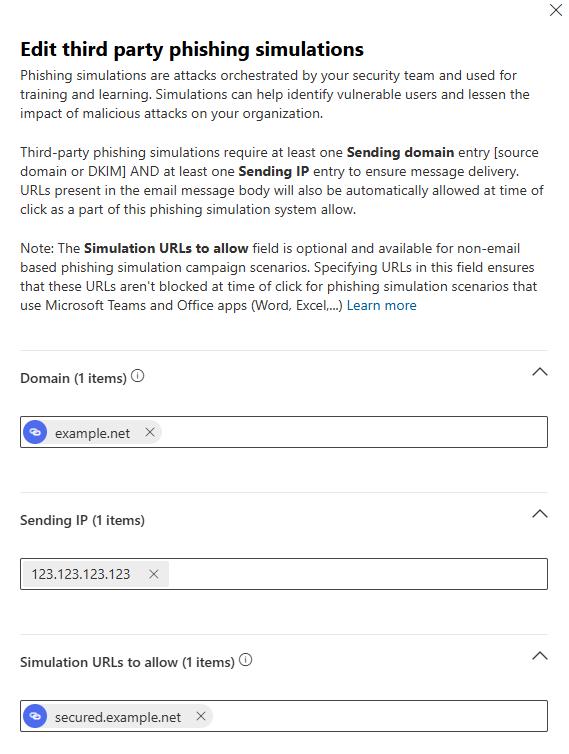Select the example.net domain chip
The image size is (569, 754).
[x=92, y=433]
